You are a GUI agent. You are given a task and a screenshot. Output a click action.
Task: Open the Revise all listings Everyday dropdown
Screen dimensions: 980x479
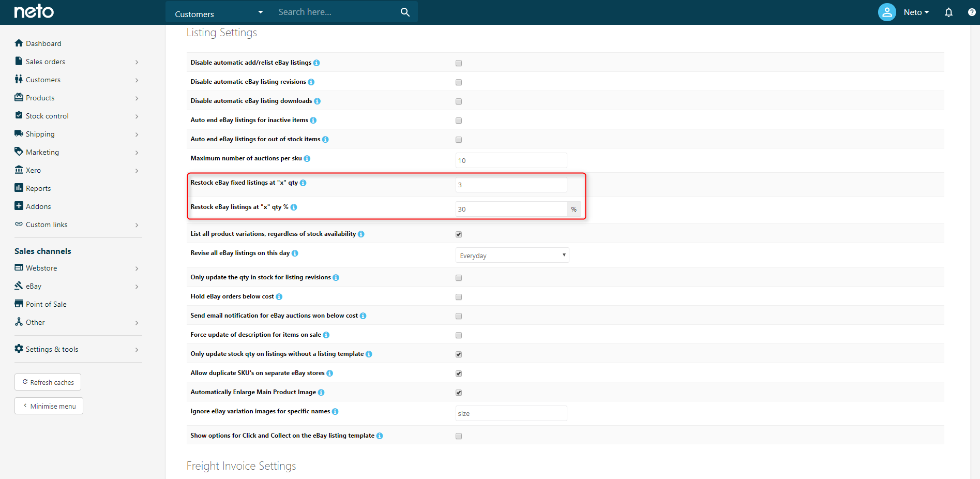[x=512, y=255]
